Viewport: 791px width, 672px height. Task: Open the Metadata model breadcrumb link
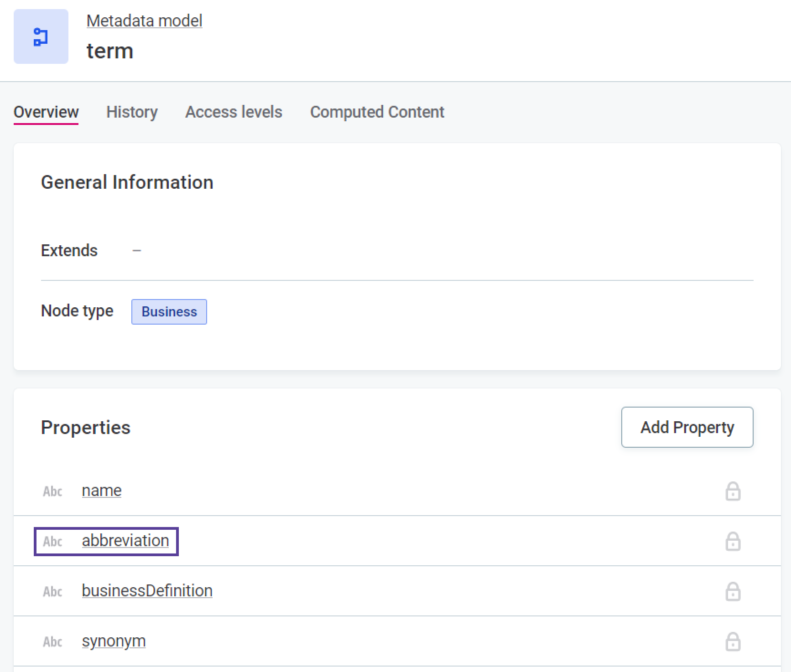[x=144, y=20]
